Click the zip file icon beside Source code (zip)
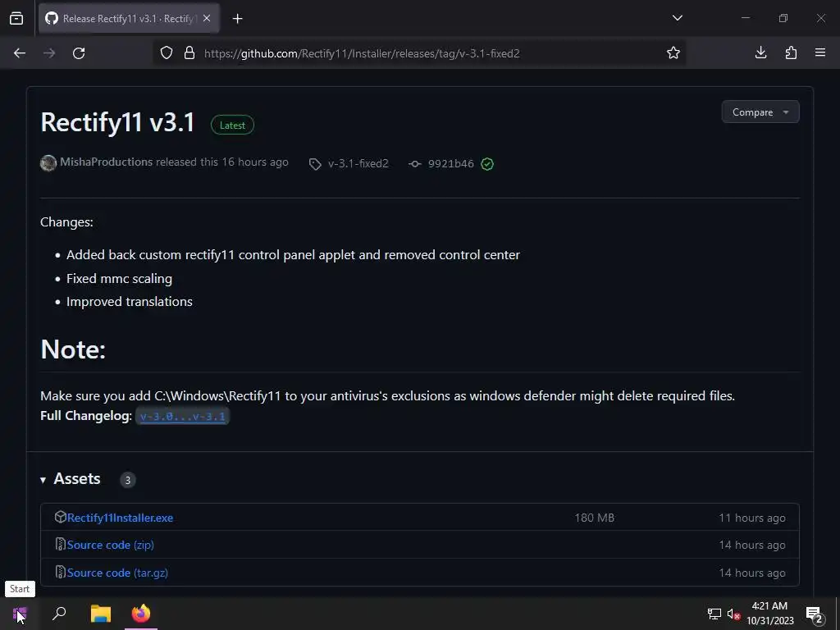Screen dimensions: 840x630 coord(61,545)
